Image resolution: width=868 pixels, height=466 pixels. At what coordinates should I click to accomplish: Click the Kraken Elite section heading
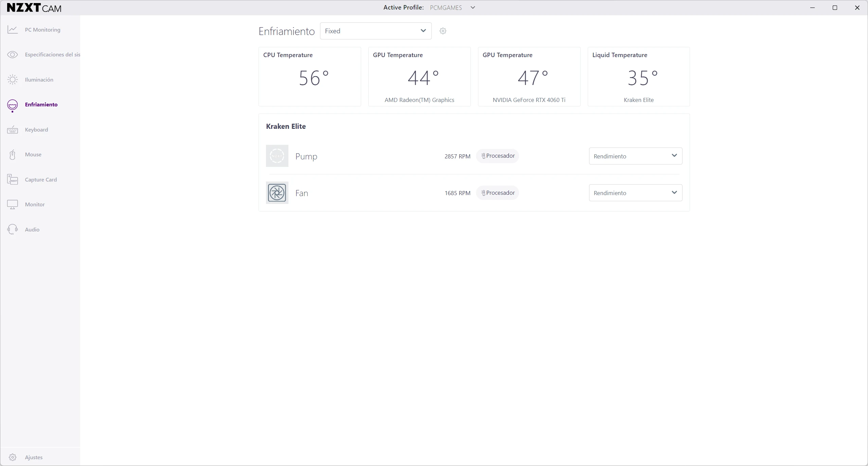point(286,126)
